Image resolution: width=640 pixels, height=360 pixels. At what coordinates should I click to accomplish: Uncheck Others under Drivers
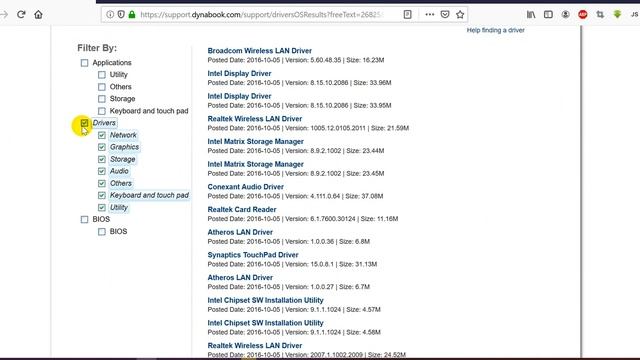click(102, 183)
